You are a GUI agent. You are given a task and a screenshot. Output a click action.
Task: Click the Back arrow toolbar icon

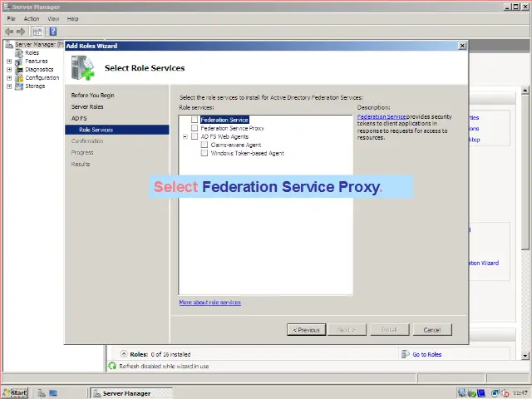(x=9, y=32)
